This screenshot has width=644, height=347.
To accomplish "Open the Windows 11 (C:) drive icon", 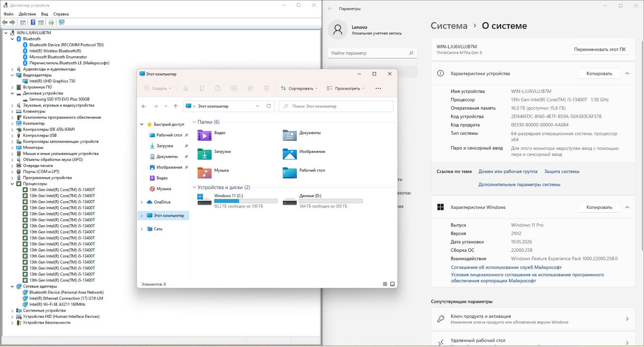I will tap(204, 199).
